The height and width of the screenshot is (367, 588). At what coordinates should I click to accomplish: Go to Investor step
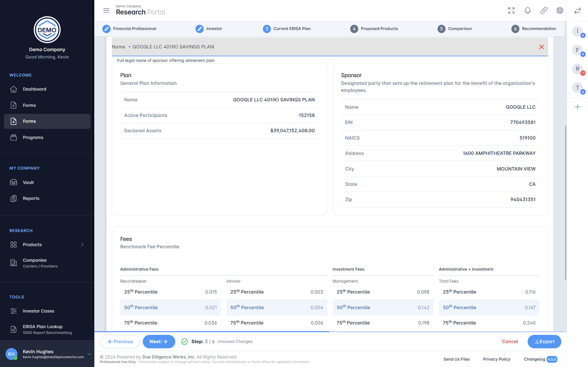tap(209, 29)
